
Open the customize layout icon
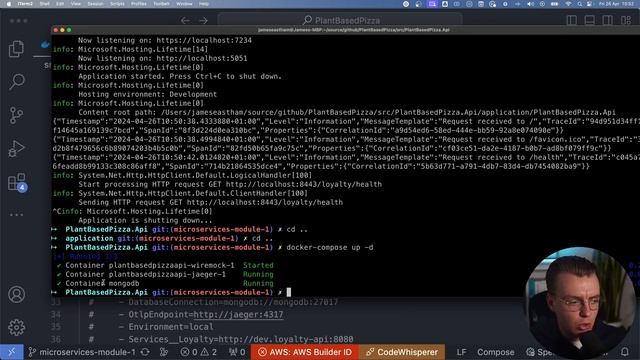626,20
